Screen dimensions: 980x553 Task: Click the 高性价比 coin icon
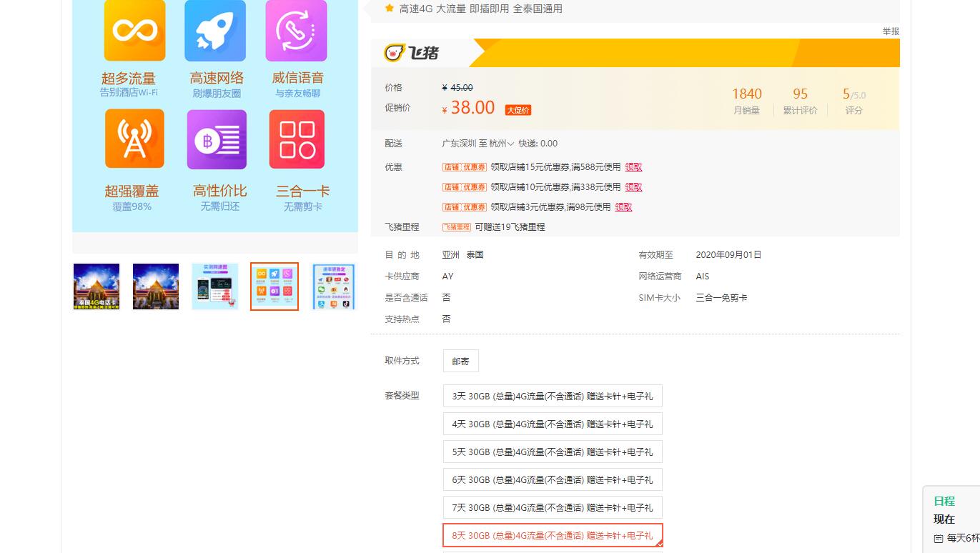coord(215,138)
